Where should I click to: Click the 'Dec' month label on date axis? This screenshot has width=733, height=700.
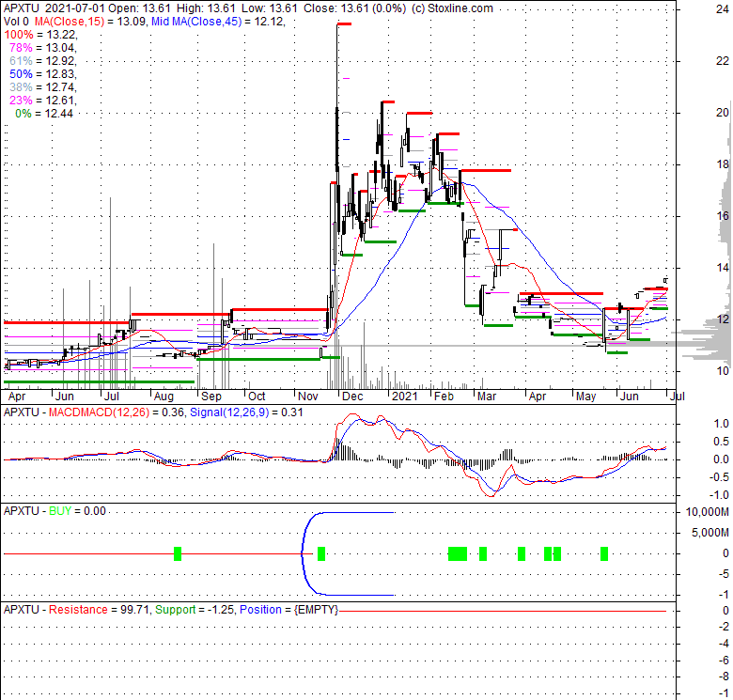point(352,397)
